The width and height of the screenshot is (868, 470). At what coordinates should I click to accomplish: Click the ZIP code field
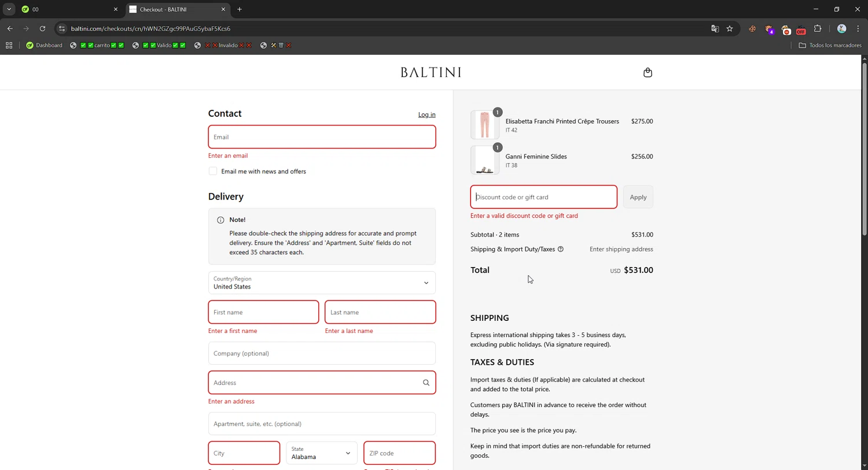tap(399, 453)
